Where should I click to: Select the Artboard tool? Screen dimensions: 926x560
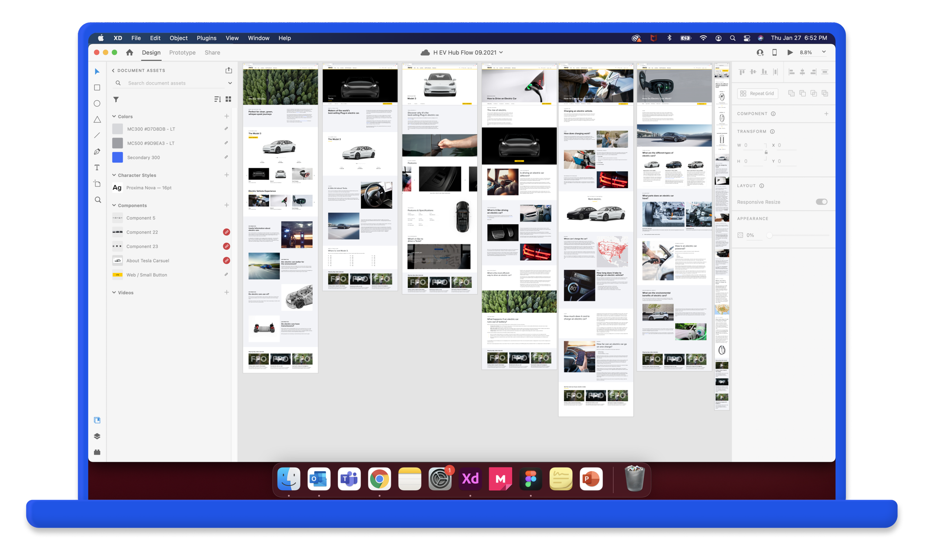[97, 183]
